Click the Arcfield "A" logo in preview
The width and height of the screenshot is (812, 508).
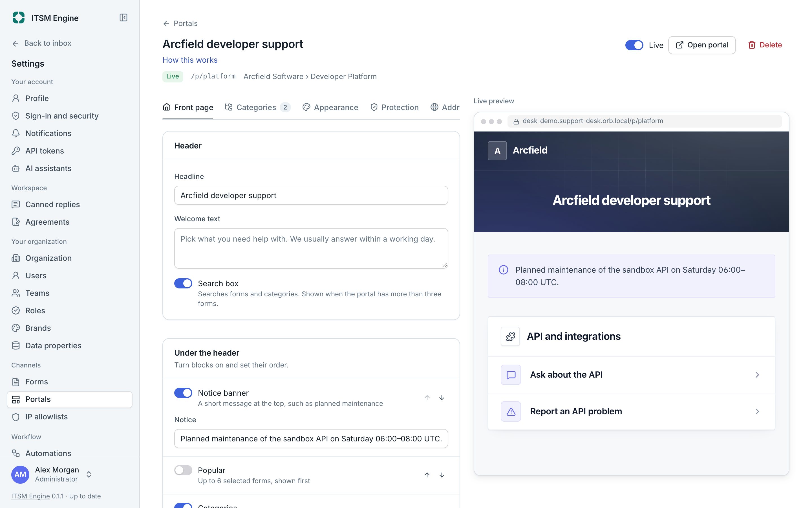coord(497,150)
